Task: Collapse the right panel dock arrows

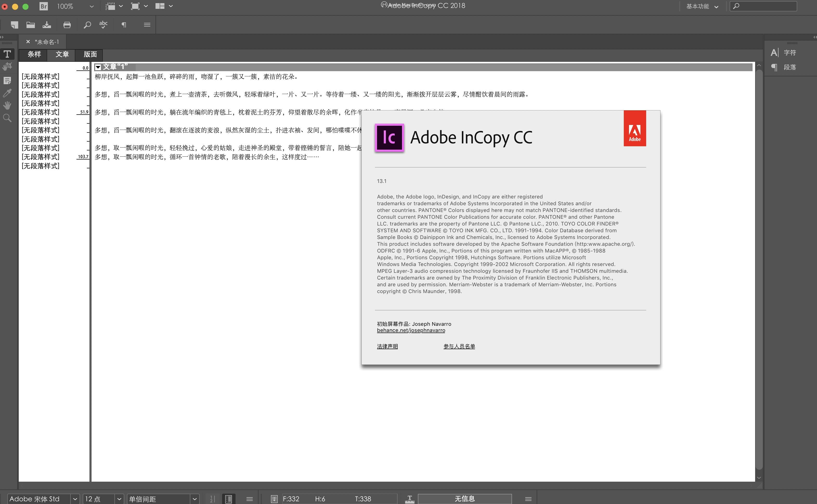Action: (814, 37)
